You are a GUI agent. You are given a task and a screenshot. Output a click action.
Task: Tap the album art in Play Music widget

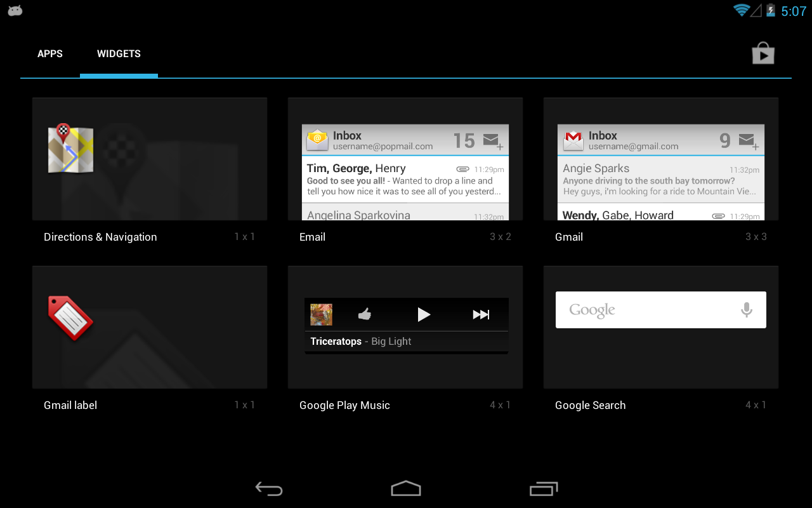(x=321, y=314)
